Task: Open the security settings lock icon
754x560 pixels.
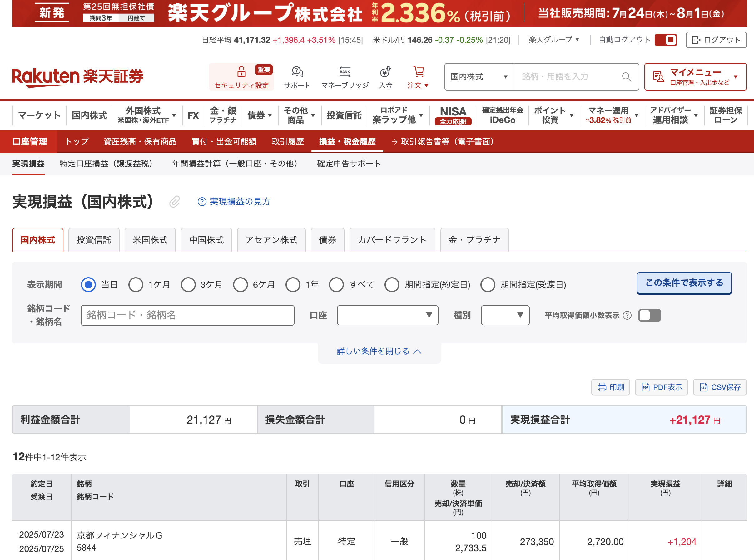Action: (x=241, y=72)
